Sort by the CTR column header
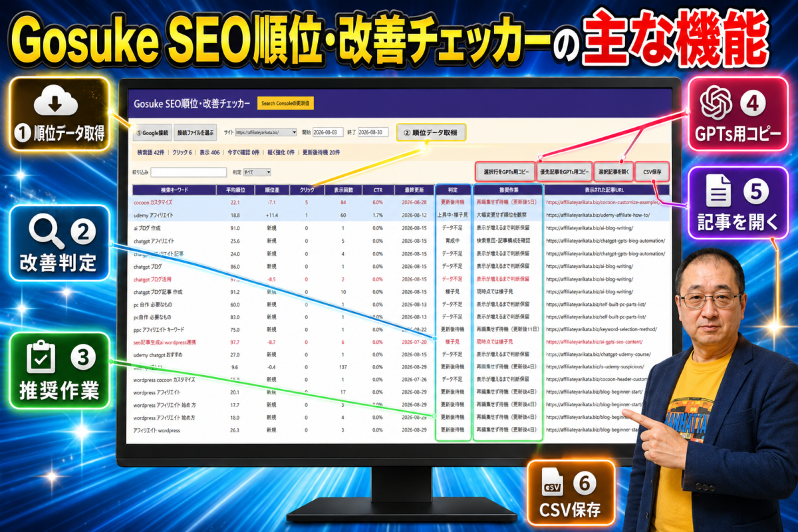 pos(377,190)
